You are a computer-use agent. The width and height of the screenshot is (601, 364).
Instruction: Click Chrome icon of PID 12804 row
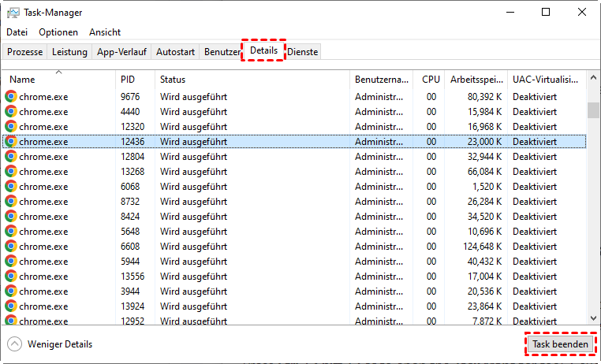[x=11, y=156]
